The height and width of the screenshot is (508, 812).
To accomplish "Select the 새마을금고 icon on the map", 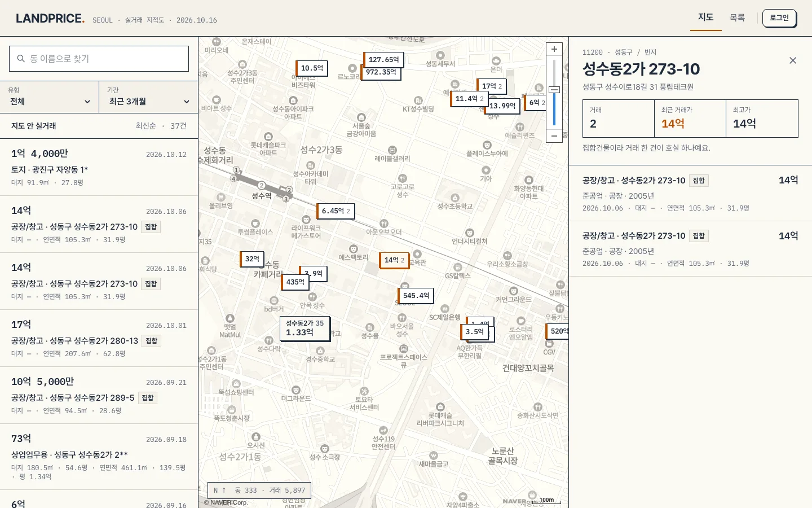I will pyautogui.click(x=434, y=456).
